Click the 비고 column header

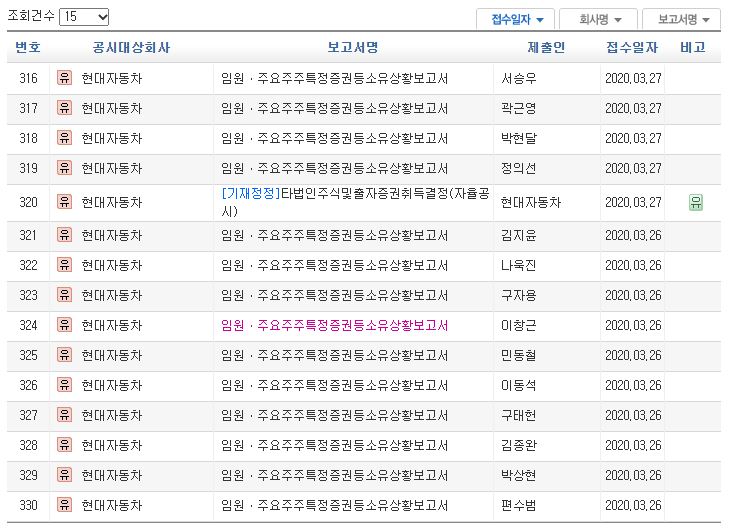coord(693,47)
